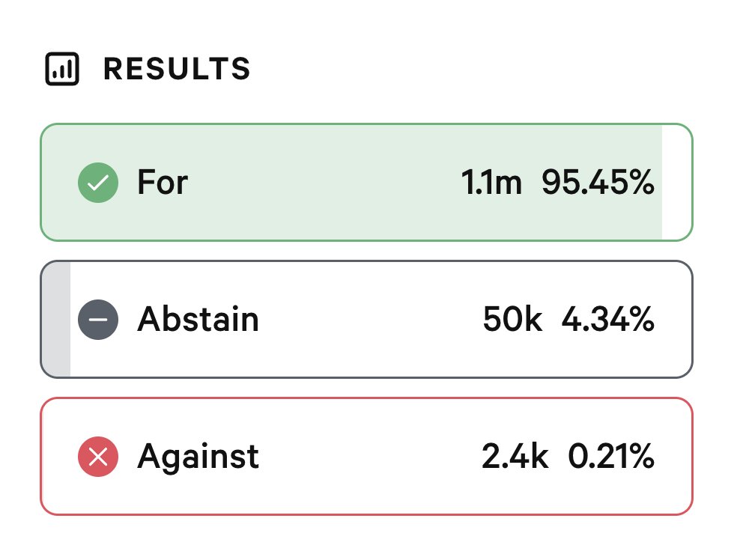Click the RESULTS heading text
This screenshot has width=743, height=560.
point(177,69)
